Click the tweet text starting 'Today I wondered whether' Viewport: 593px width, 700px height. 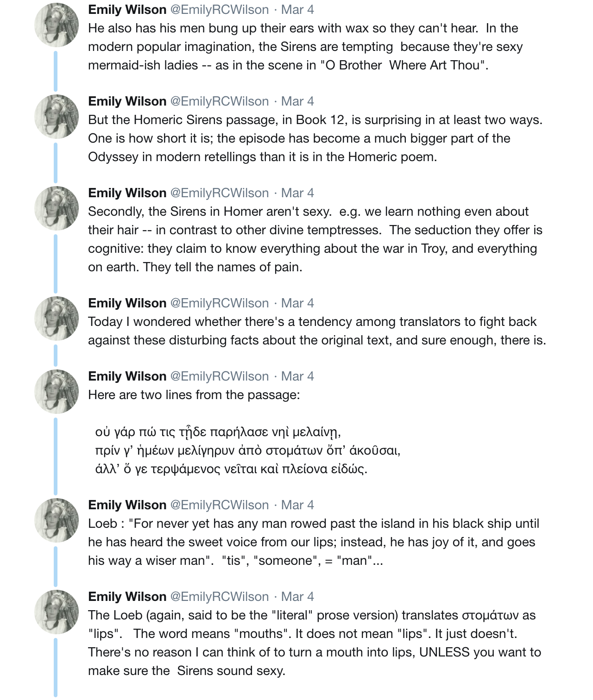tap(317, 331)
